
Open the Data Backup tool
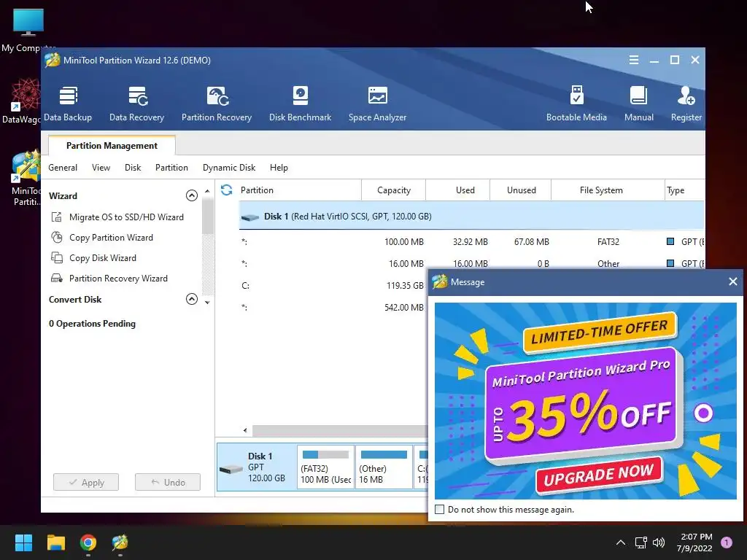pyautogui.click(x=68, y=104)
